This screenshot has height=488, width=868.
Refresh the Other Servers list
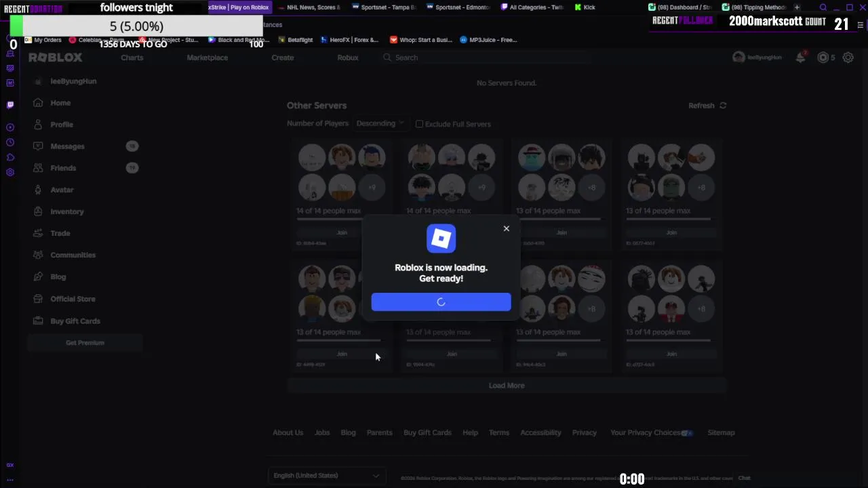pos(707,106)
